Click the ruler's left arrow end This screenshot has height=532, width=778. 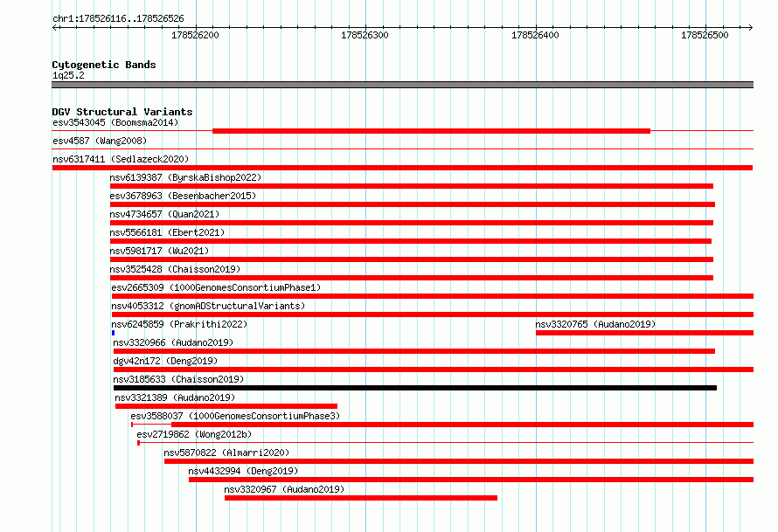point(55,27)
